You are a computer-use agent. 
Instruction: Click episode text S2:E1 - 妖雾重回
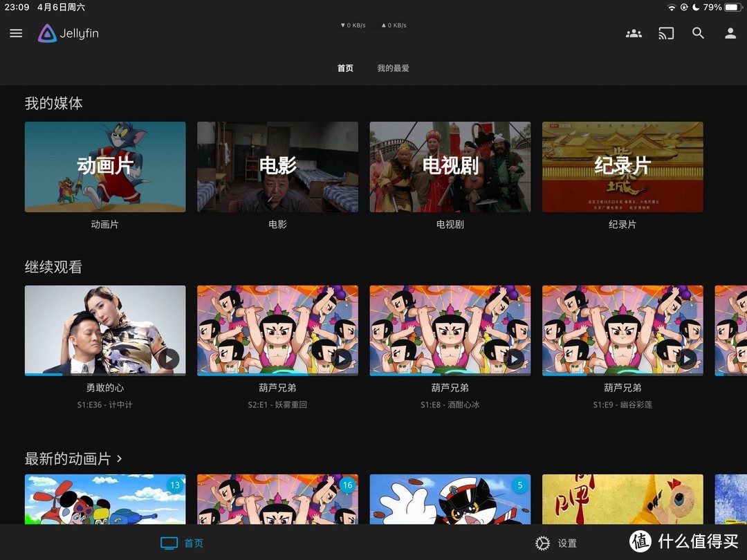coord(277,404)
